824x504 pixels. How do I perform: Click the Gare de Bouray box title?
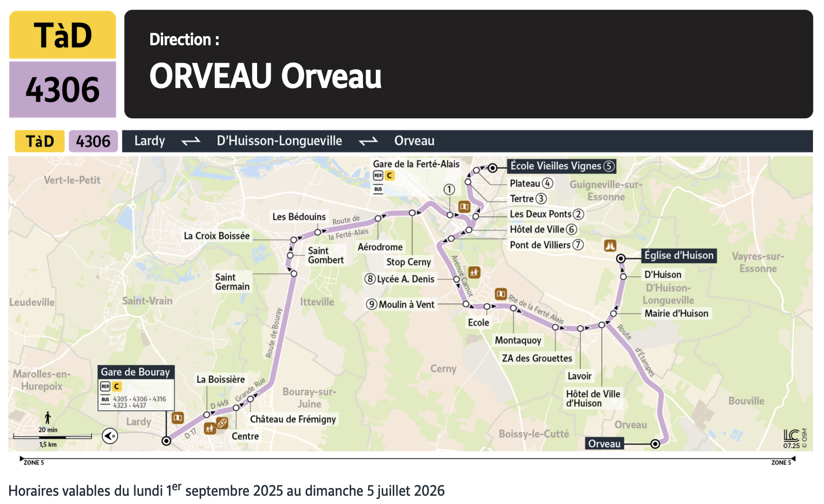[x=136, y=372]
